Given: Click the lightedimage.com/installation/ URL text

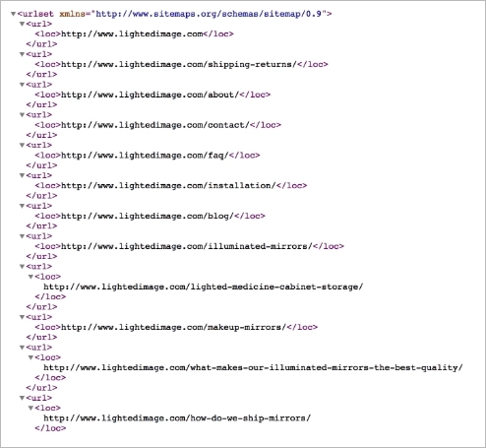Looking at the screenshot, I should click(168, 185).
